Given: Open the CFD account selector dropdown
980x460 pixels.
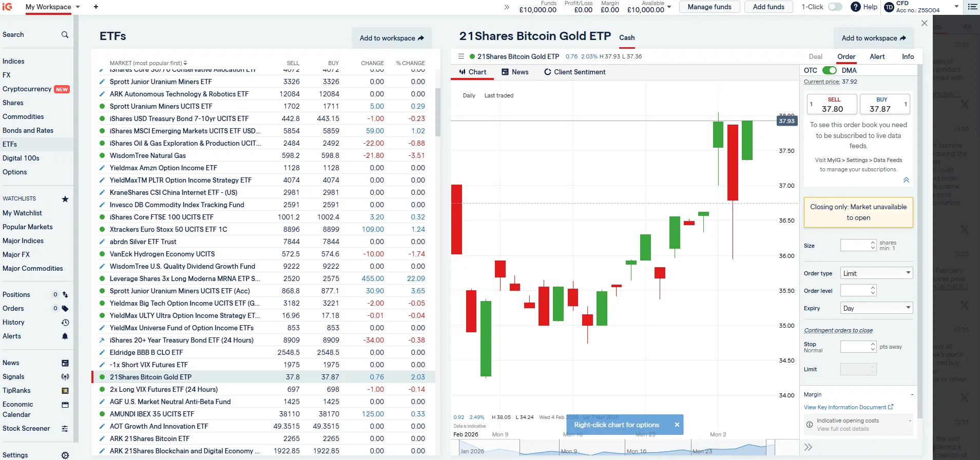Looking at the screenshot, I should pyautogui.click(x=956, y=7).
